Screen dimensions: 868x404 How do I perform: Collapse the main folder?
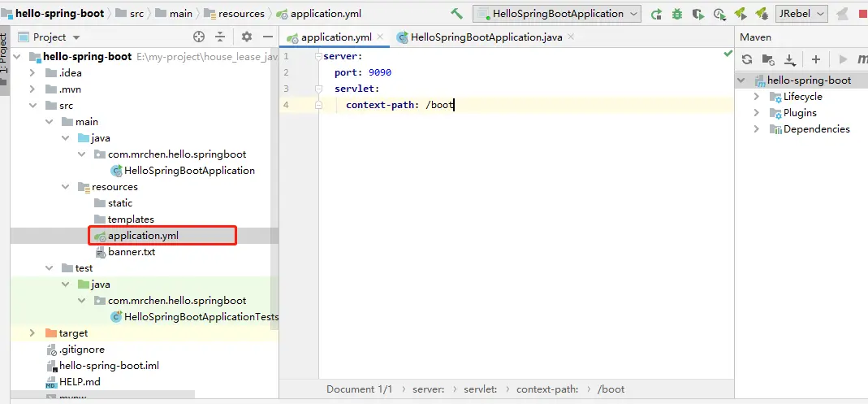pyautogui.click(x=50, y=121)
